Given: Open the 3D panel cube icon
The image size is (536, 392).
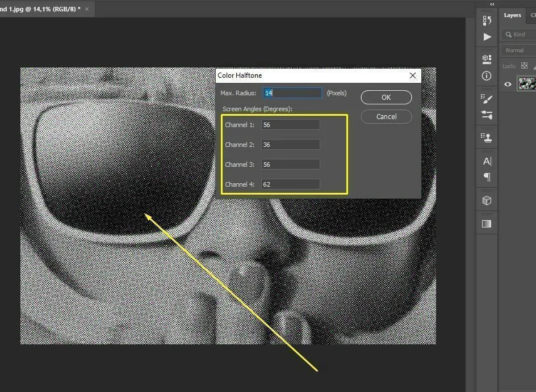Looking at the screenshot, I should click(x=487, y=200).
